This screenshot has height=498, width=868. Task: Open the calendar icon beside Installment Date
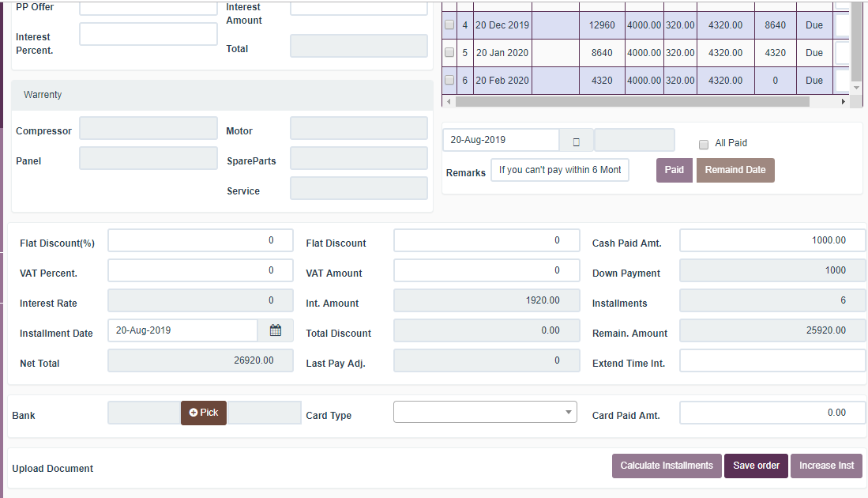coord(276,330)
